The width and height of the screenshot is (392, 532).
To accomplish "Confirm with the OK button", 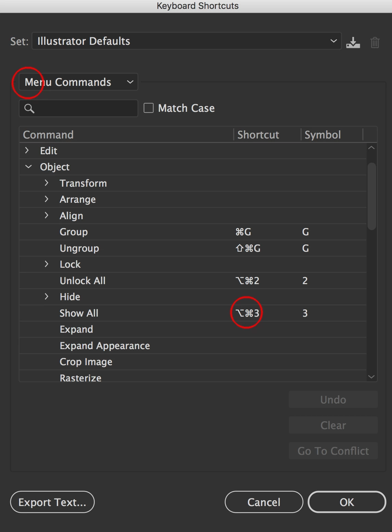I will (x=347, y=502).
